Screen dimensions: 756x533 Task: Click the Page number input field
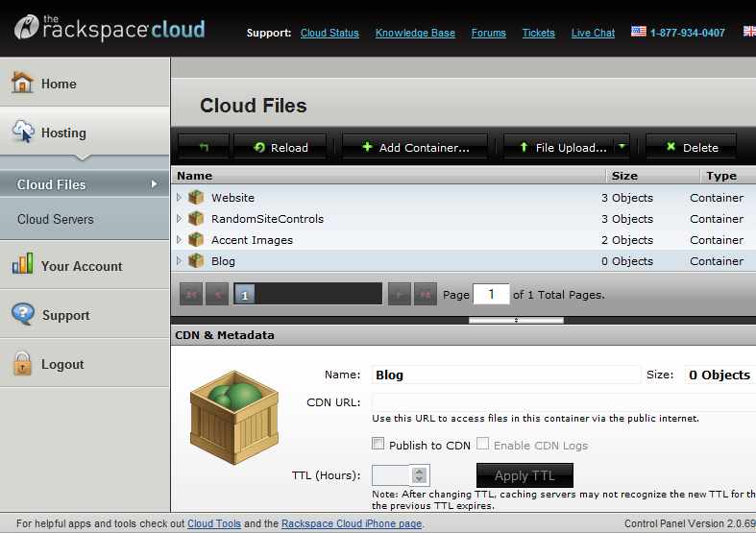coord(491,294)
